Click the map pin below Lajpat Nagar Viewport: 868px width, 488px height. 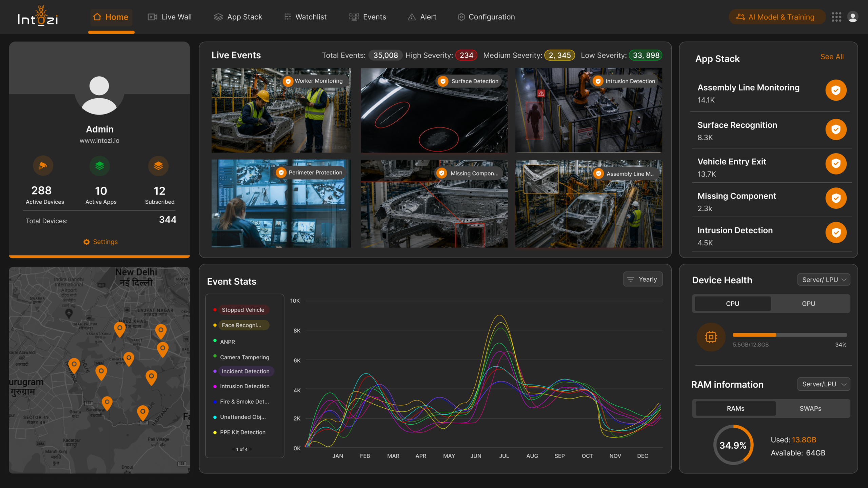(x=161, y=331)
